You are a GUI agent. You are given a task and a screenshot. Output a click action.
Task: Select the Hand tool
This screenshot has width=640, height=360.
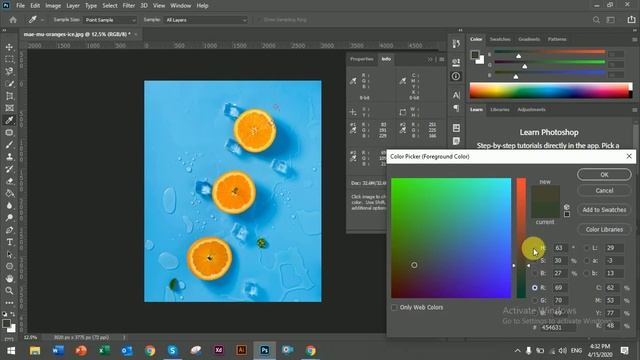pyautogui.click(x=9, y=278)
